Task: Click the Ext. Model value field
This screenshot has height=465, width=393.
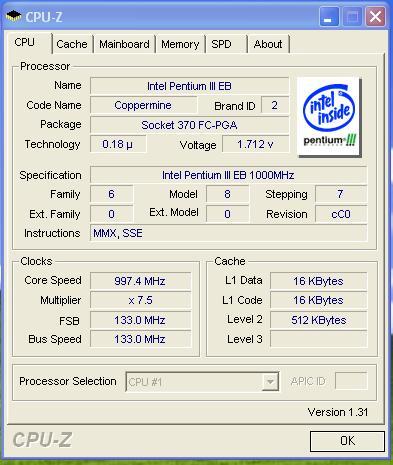Action: coord(227,214)
